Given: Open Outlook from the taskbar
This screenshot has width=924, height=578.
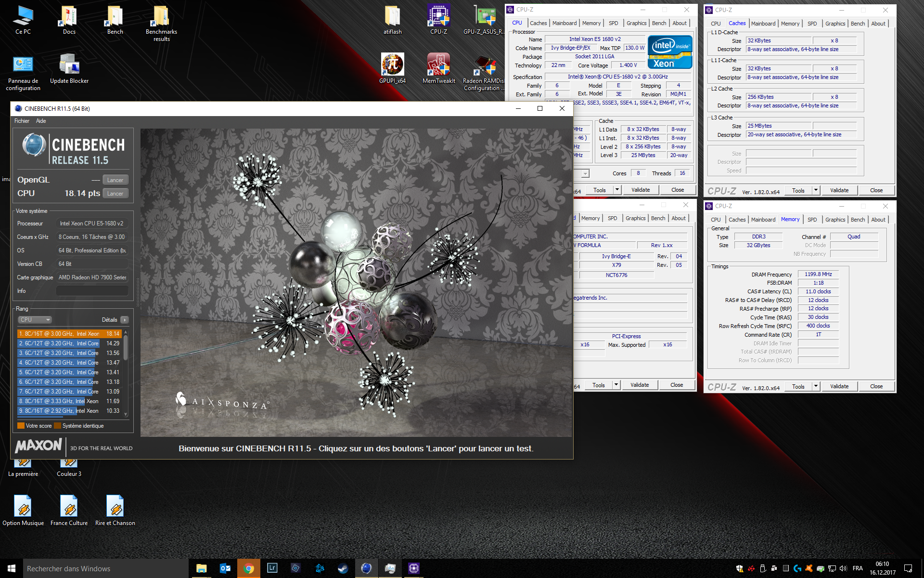Looking at the screenshot, I should 225,568.
